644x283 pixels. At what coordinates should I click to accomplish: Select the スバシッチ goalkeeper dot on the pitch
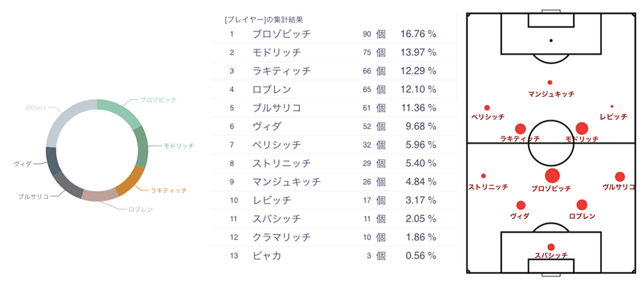pos(551,247)
